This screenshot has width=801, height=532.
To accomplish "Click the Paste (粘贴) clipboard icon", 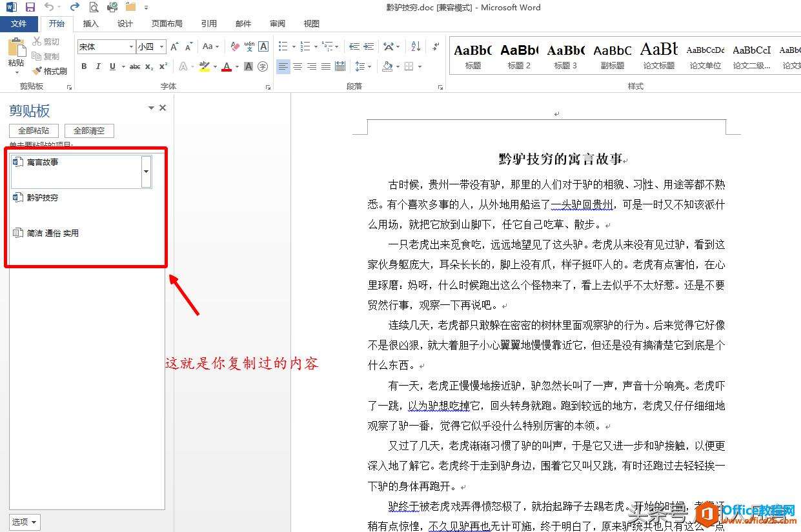I will (x=15, y=52).
